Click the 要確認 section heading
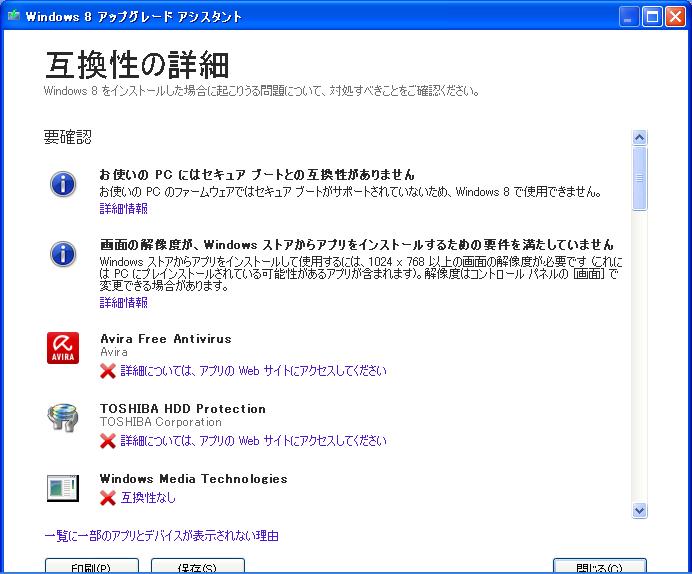Viewport: 692px width, 574px height. pos(68,137)
